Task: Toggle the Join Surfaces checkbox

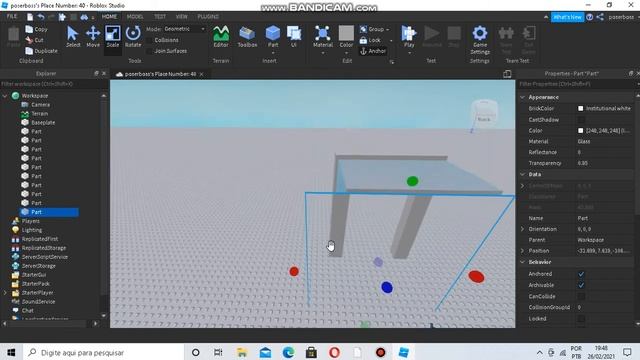Action: click(x=149, y=51)
